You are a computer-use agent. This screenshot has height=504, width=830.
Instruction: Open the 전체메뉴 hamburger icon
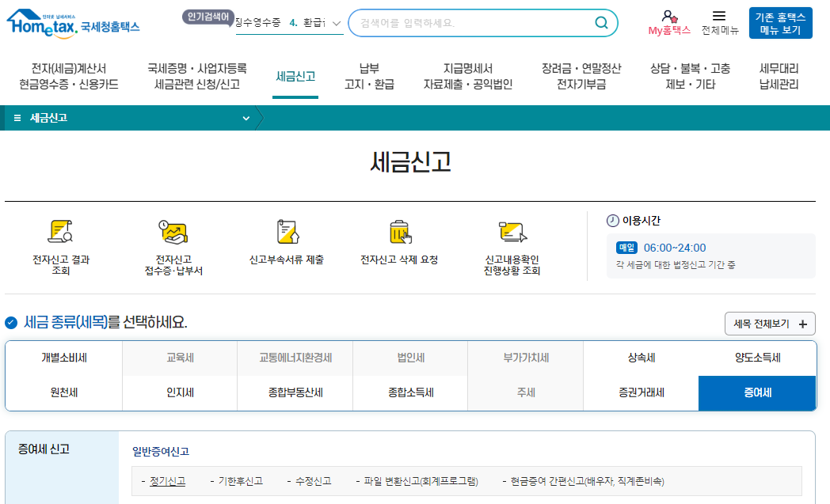719,17
